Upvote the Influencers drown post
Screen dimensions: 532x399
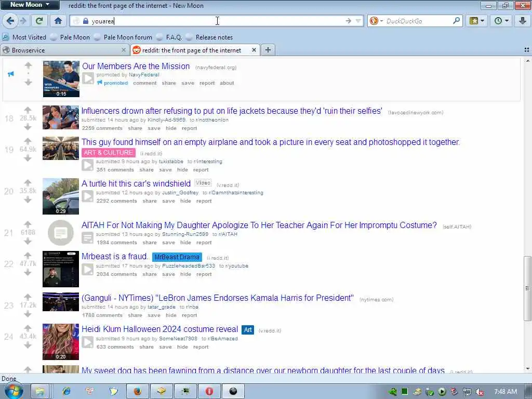point(28,110)
